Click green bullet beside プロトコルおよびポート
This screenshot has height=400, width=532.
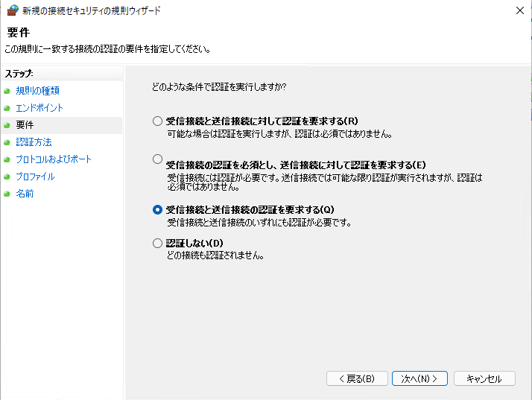7,159
